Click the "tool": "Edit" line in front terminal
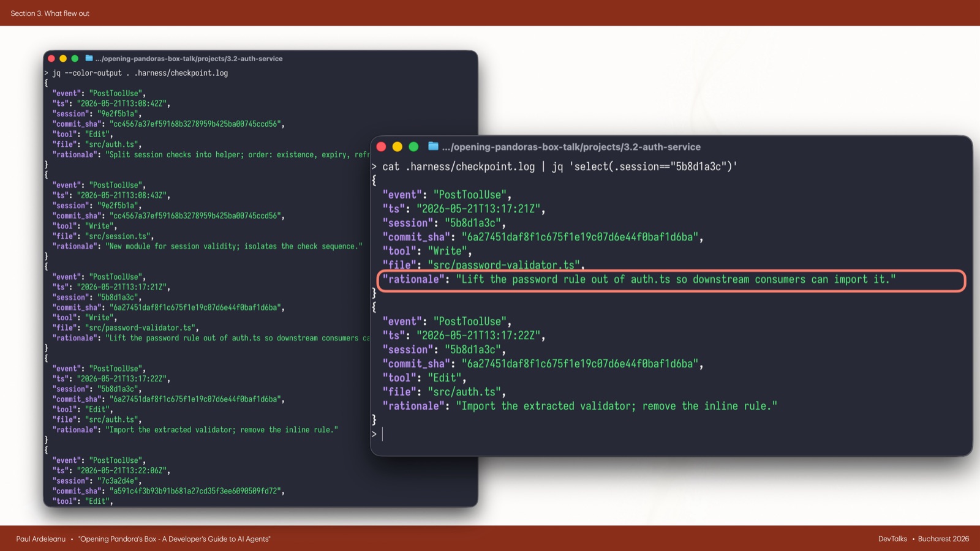Viewport: 980px width, 551px height. pyautogui.click(x=424, y=378)
